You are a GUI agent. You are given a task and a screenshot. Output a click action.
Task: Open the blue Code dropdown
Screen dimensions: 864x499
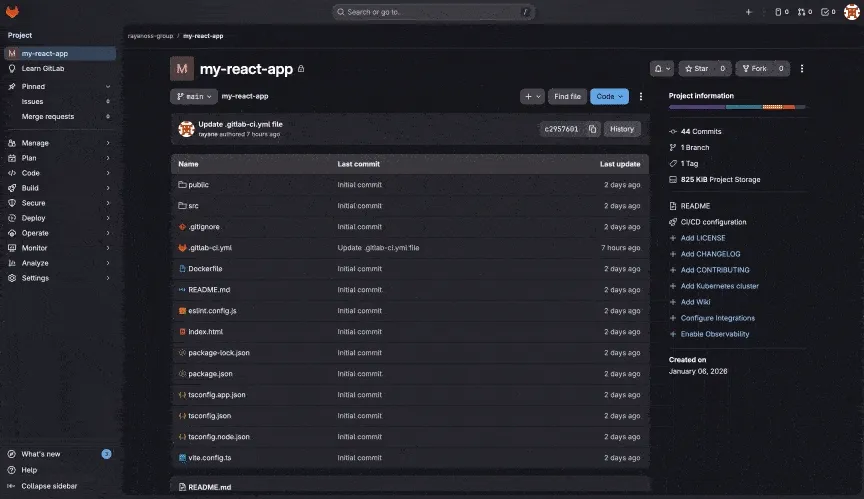coord(608,97)
